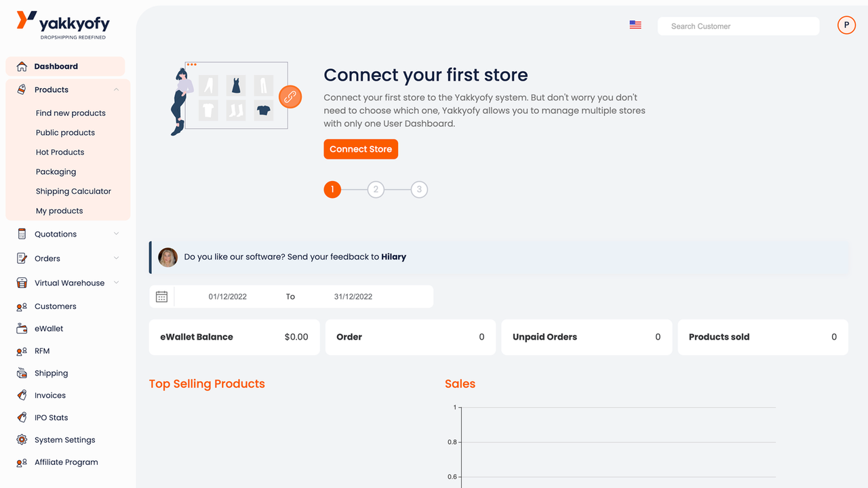
Task: Click the orange link icon on illustration
Action: pyautogui.click(x=290, y=97)
